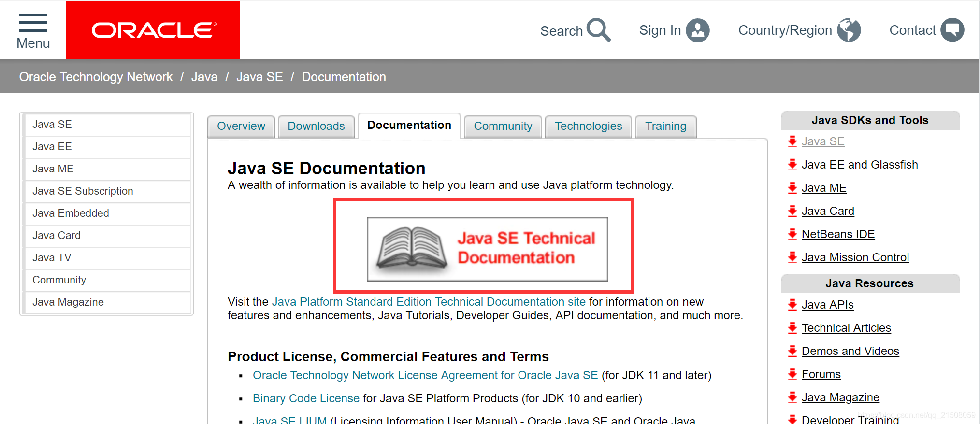Click download icon beside Java ME link

click(x=793, y=188)
